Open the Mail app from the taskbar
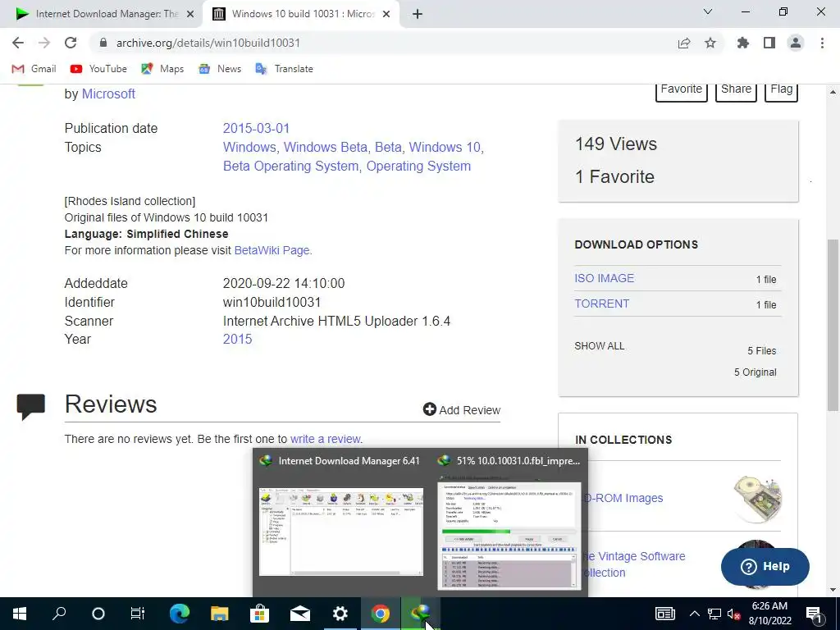 coord(299,614)
